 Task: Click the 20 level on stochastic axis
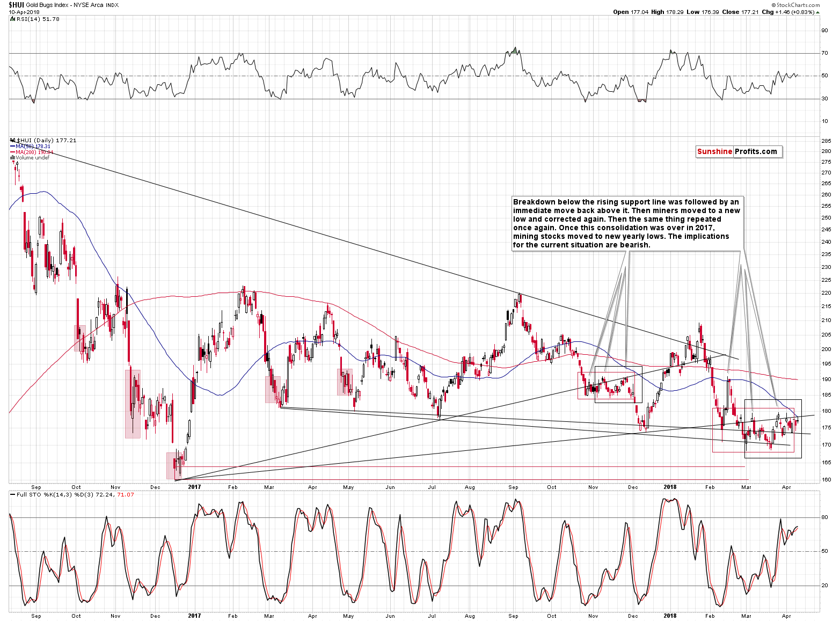[x=824, y=586]
